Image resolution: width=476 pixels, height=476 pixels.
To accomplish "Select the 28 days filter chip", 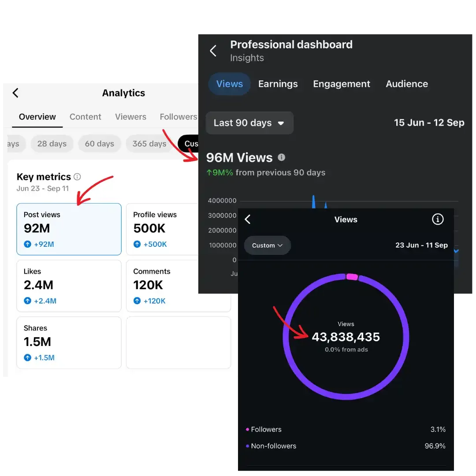I will (x=52, y=144).
